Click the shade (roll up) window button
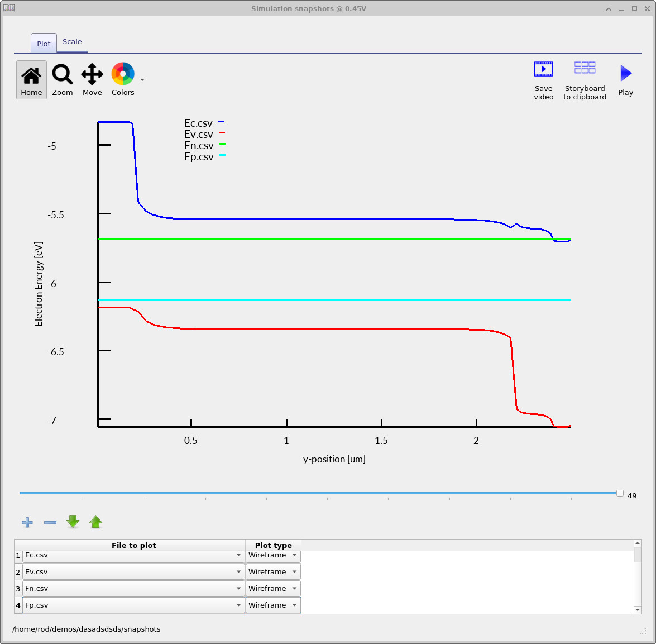This screenshot has height=644, width=656. [x=609, y=9]
